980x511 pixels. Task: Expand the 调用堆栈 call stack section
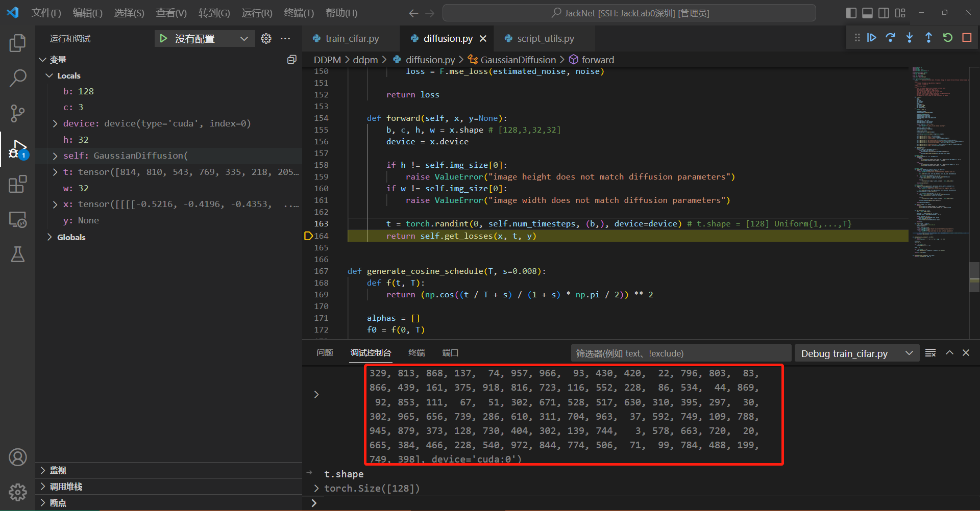(x=43, y=487)
